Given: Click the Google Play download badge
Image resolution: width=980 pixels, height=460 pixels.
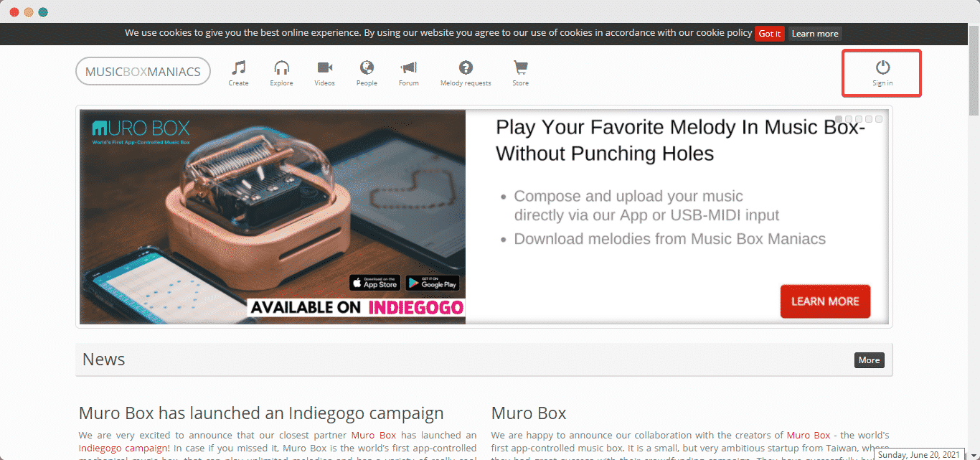Looking at the screenshot, I should [433, 283].
